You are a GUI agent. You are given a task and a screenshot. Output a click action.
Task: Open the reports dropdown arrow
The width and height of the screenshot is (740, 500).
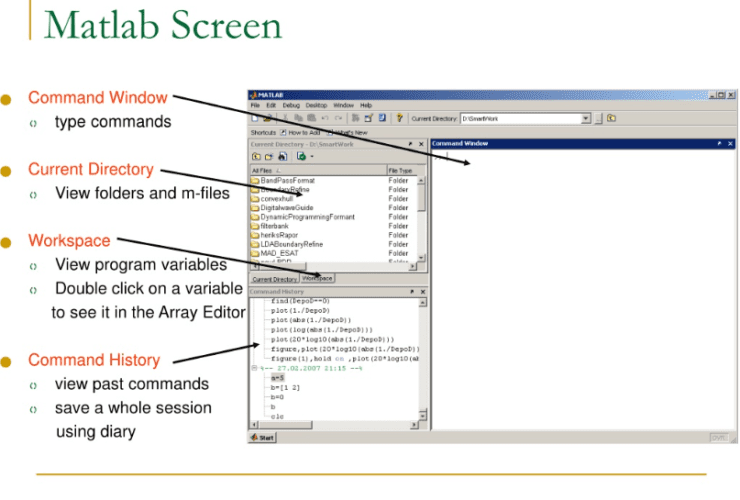[x=312, y=157]
